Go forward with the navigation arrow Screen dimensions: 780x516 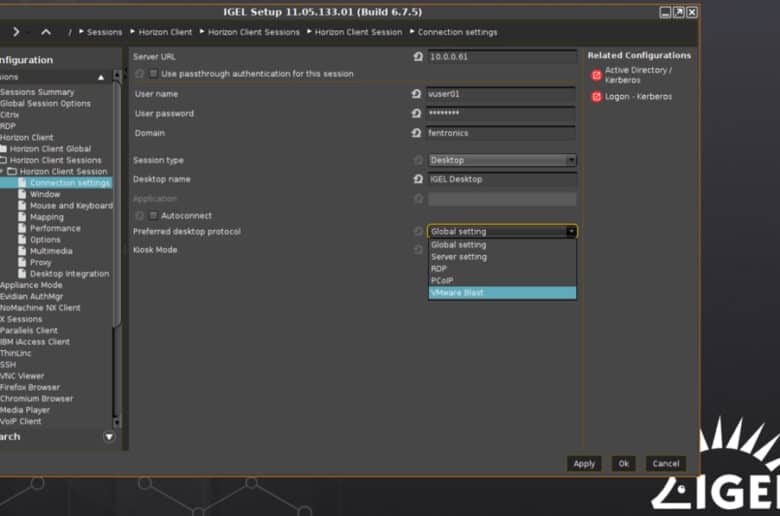16,32
